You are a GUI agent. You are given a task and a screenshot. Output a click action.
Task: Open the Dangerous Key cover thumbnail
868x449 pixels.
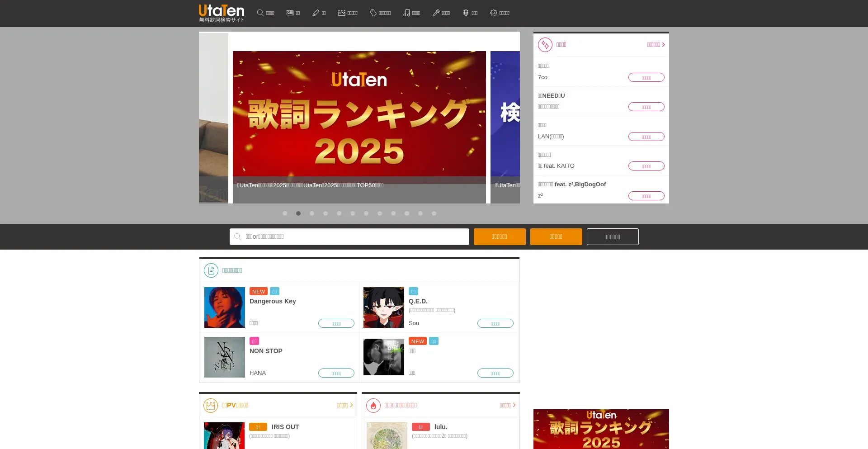[224, 307]
